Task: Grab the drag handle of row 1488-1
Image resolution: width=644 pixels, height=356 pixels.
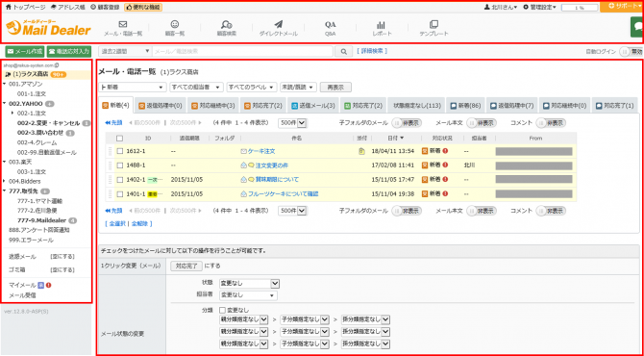Action: [110, 165]
